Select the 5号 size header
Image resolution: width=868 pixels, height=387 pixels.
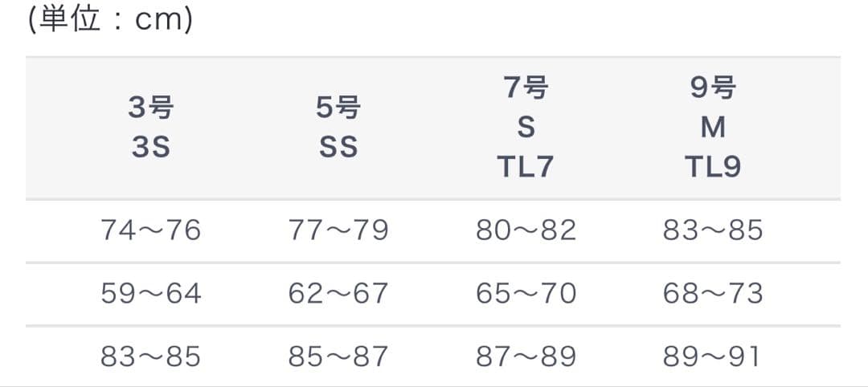point(338,107)
